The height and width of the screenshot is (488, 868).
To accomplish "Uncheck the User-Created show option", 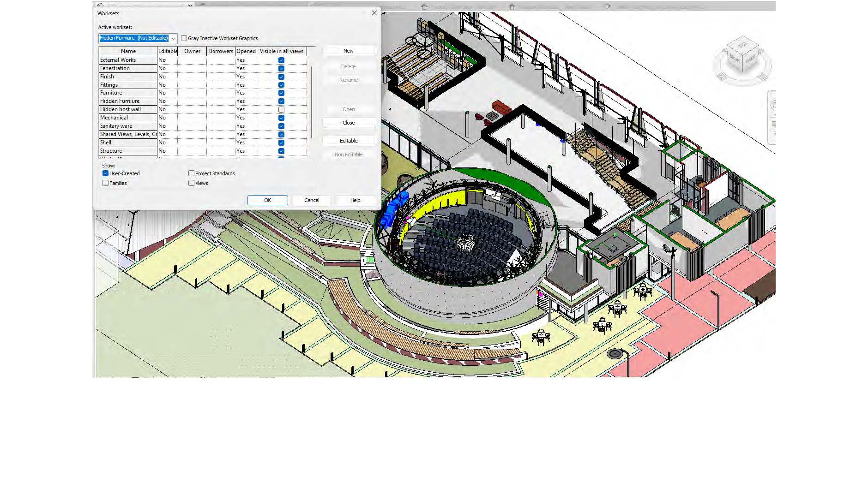I will (106, 173).
